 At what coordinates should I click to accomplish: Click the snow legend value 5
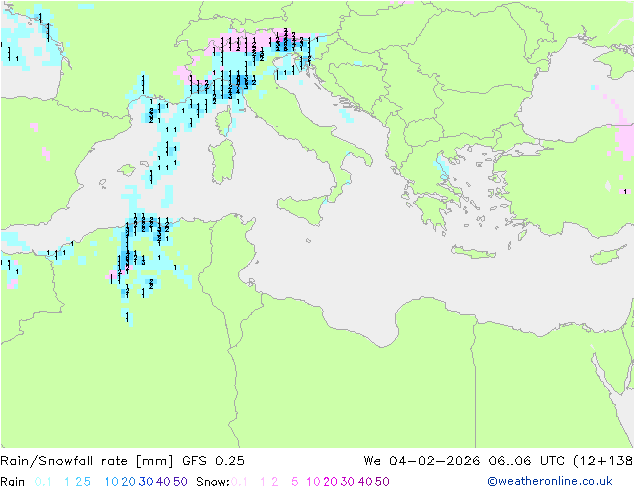point(295,482)
